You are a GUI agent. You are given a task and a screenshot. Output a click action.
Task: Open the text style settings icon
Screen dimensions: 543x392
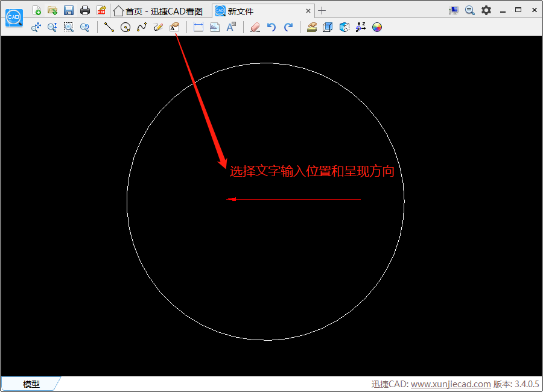pos(231,27)
